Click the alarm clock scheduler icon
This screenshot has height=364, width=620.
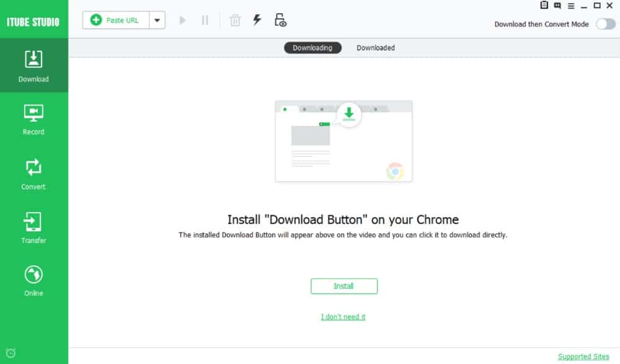tap(11, 353)
